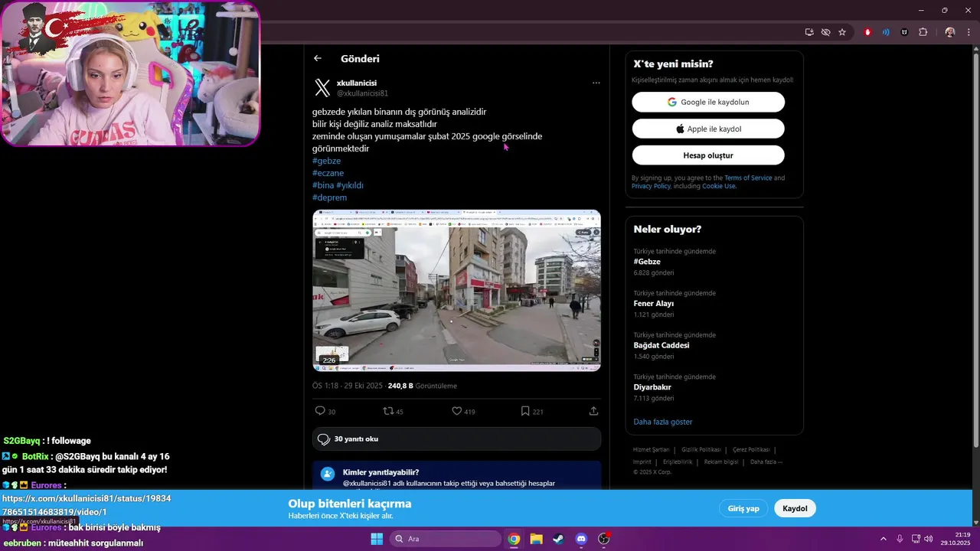Click the microphone tray icon
Screen dimensions: 980x551
900,539
